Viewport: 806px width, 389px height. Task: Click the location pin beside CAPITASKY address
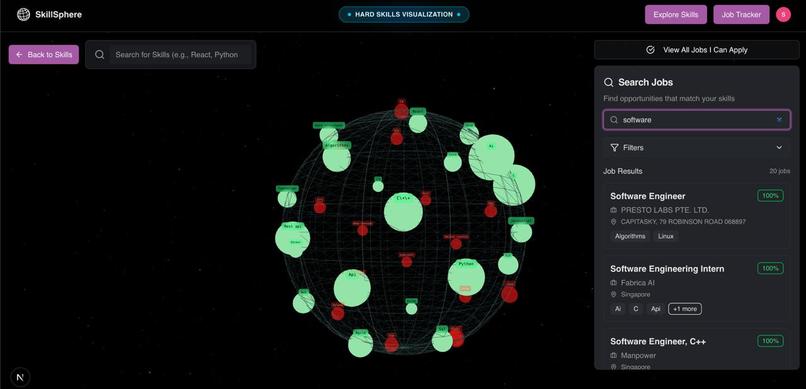(x=613, y=222)
